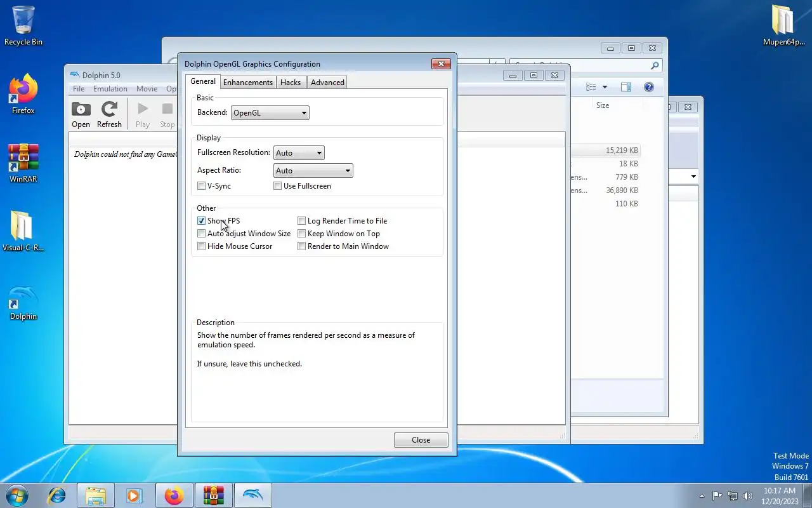Click the Open toolbar icon in Dolphin

tap(81, 114)
